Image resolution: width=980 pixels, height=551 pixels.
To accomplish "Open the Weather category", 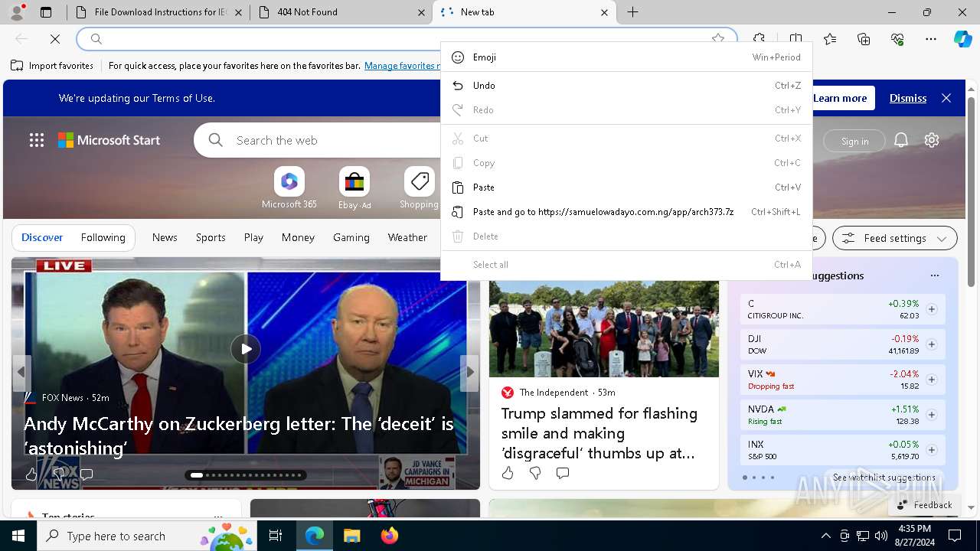I will (x=407, y=237).
